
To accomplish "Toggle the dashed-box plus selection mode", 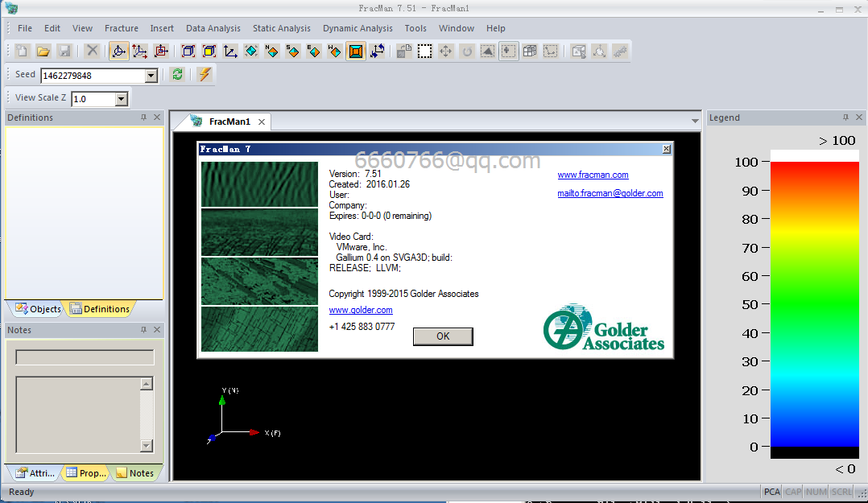I will coord(508,52).
